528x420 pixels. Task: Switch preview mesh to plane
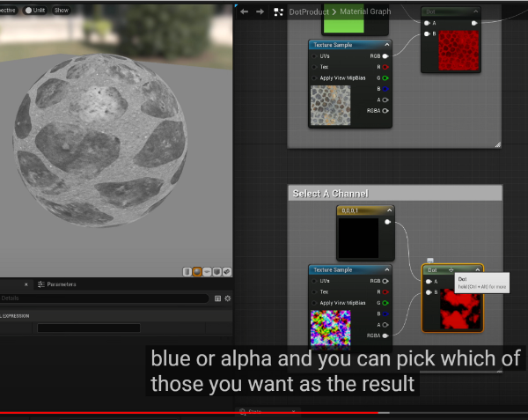click(207, 271)
